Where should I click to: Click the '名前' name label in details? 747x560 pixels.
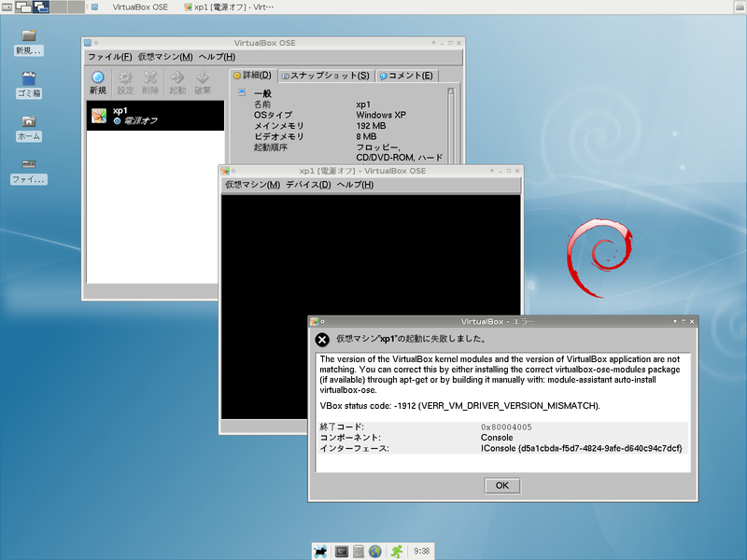point(262,105)
